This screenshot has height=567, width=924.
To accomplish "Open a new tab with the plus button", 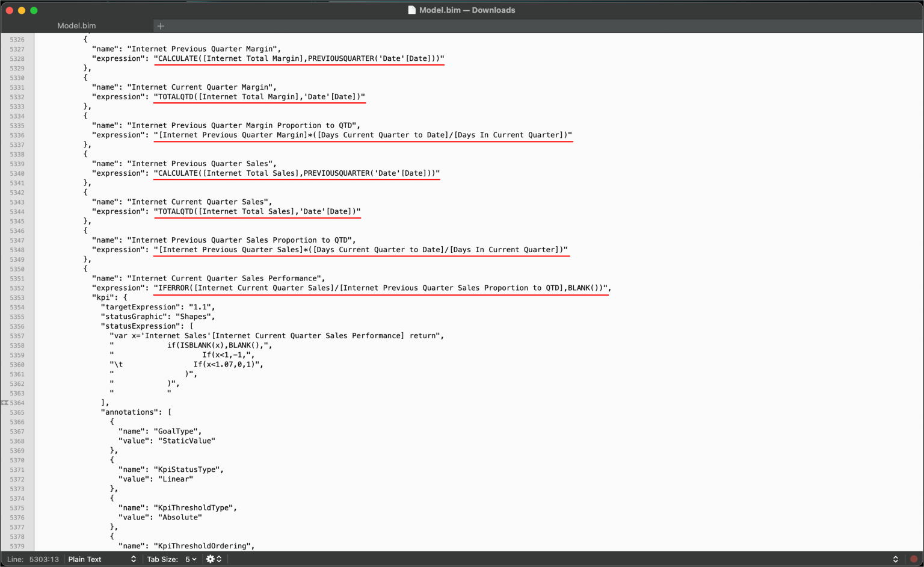I will click(161, 26).
